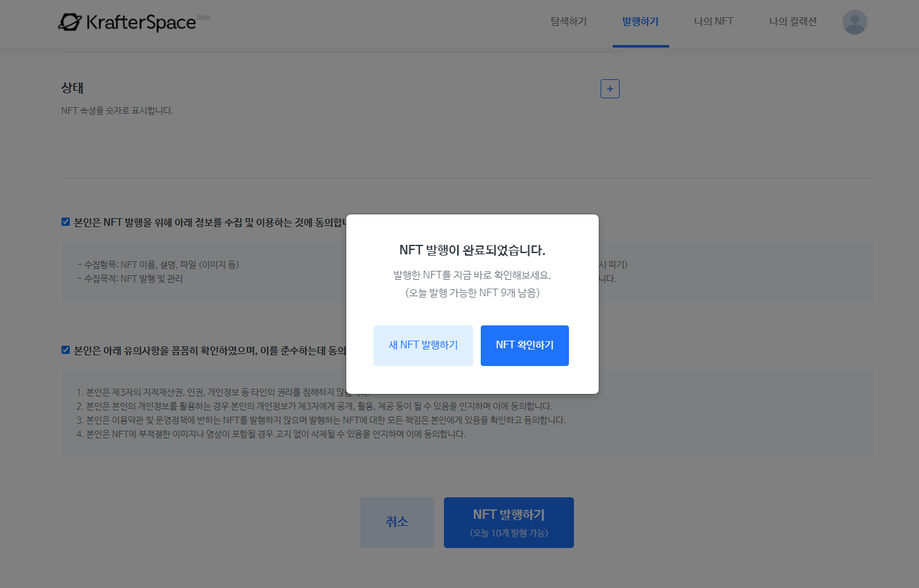Select the active 발행하기 tab
919x588 pixels.
click(641, 21)
